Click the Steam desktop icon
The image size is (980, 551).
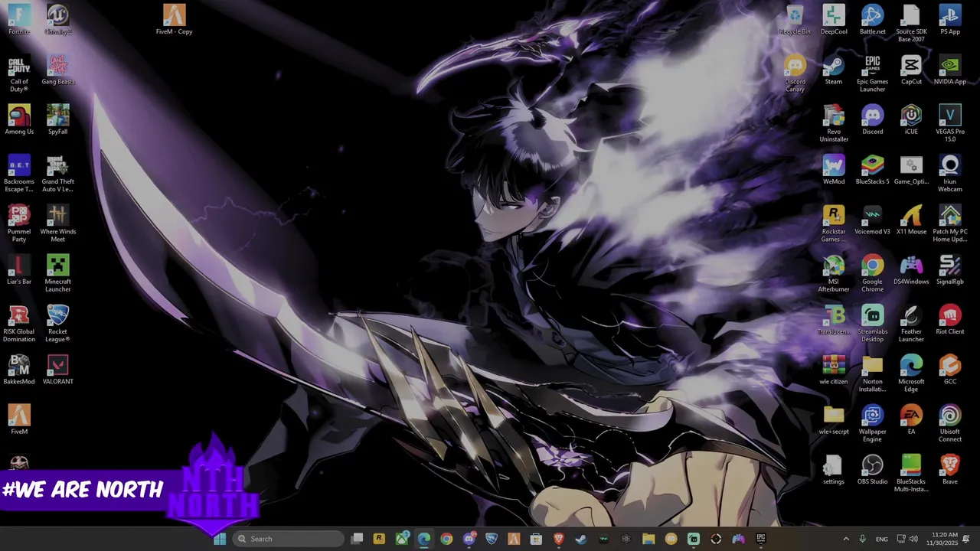pos(834,70)
